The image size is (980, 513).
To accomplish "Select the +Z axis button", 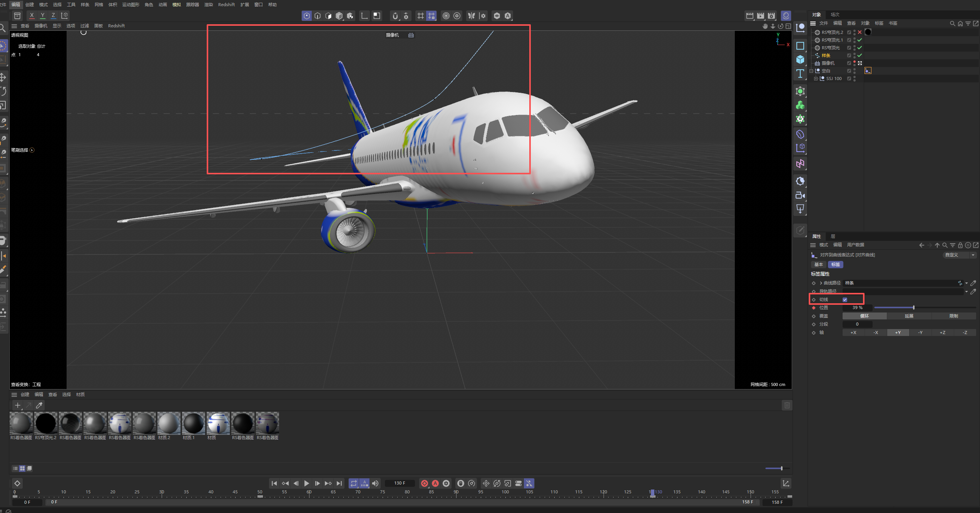I will click(942, 333).
